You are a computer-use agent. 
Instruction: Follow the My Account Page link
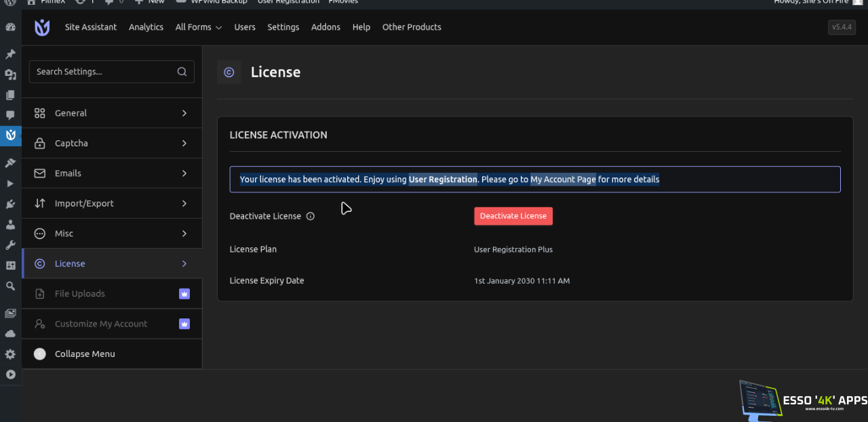tap(563, 180)
